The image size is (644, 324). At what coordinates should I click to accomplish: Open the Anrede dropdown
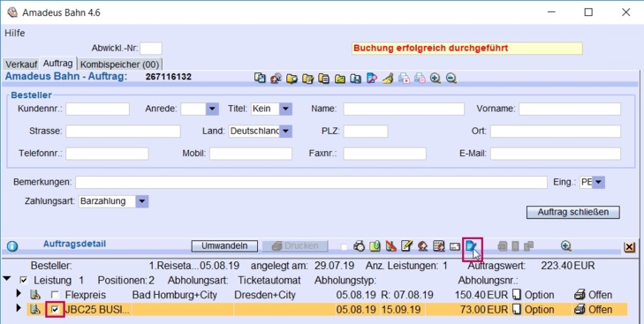(x=212, y=109)
